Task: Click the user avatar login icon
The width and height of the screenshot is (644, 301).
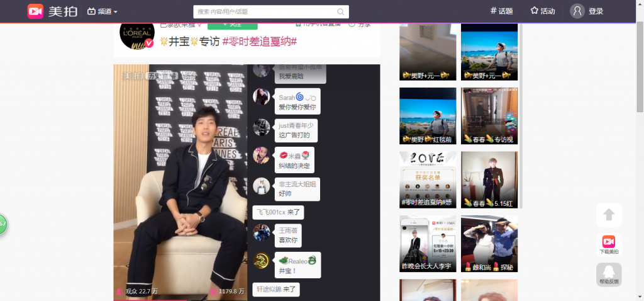Action: [577, 11]
